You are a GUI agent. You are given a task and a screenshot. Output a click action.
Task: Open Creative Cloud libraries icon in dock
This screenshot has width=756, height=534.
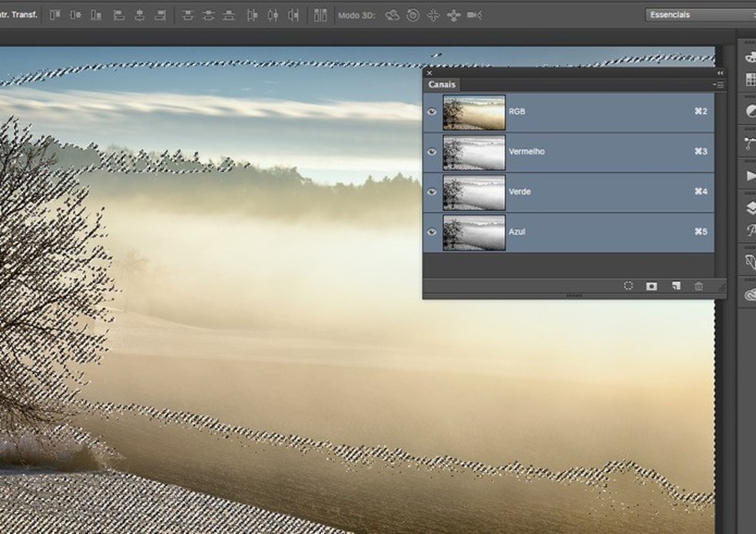click(751, 295)
